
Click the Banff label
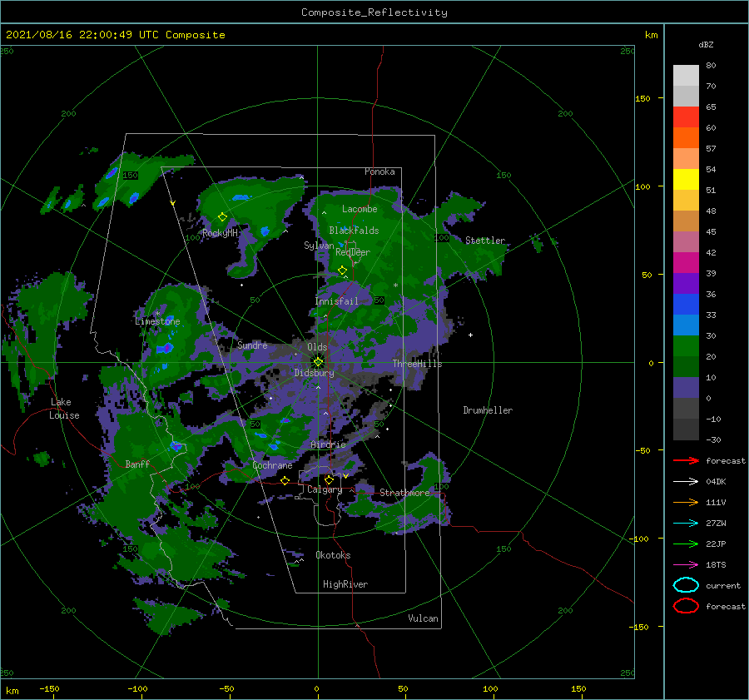coord(137,464)
